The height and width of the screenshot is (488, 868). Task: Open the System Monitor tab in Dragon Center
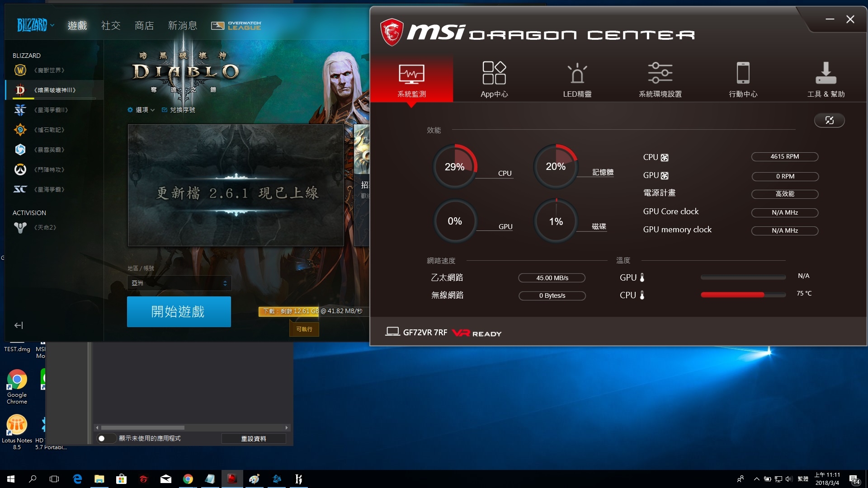pyautogui.click(x=411, y=80)
